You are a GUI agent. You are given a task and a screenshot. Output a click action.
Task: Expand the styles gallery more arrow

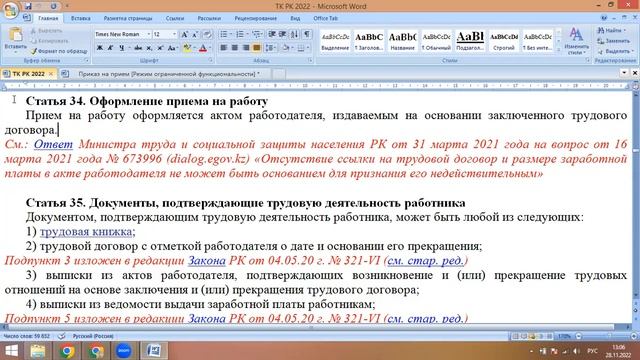pos(558,50)
